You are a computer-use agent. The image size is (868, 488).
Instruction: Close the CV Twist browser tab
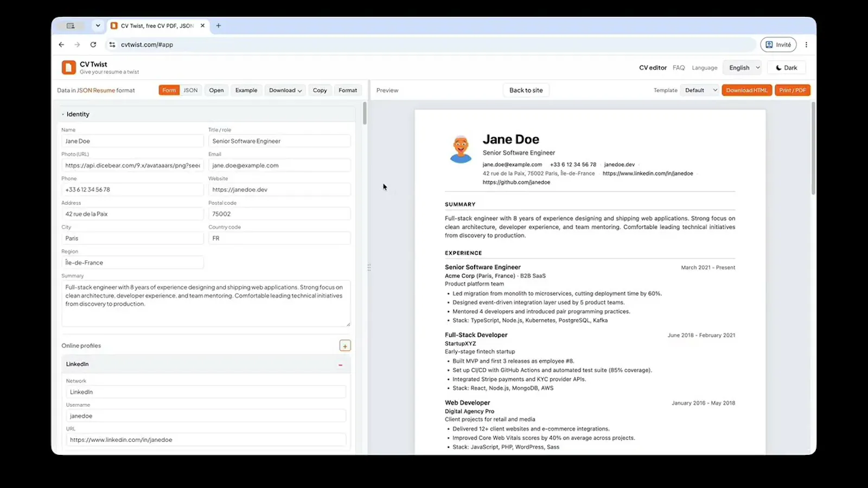(x=202, y=25)
